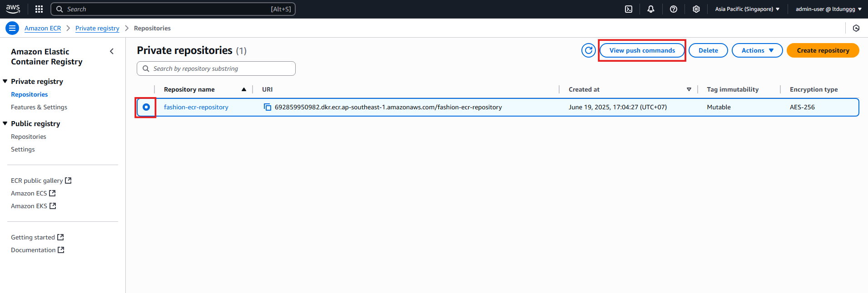
Task: Click Tag immutability column header
Action: (733, 89)
